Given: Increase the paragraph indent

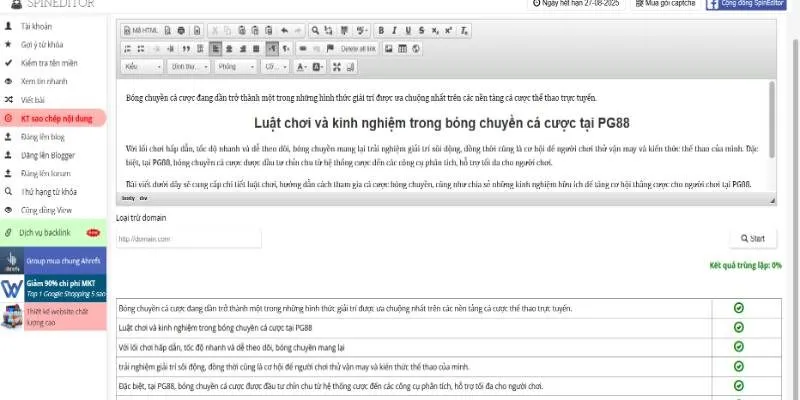Looking at the screenshot, I should (170, 49).
